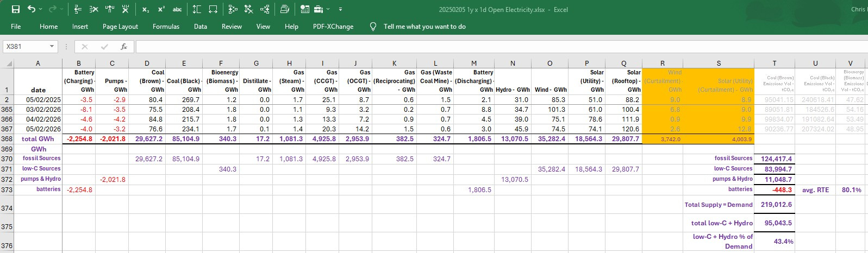Click the Trace Precedents icon
Image resolution: width=868 pixels, height=253 pixels.
[x=233, y=9]
